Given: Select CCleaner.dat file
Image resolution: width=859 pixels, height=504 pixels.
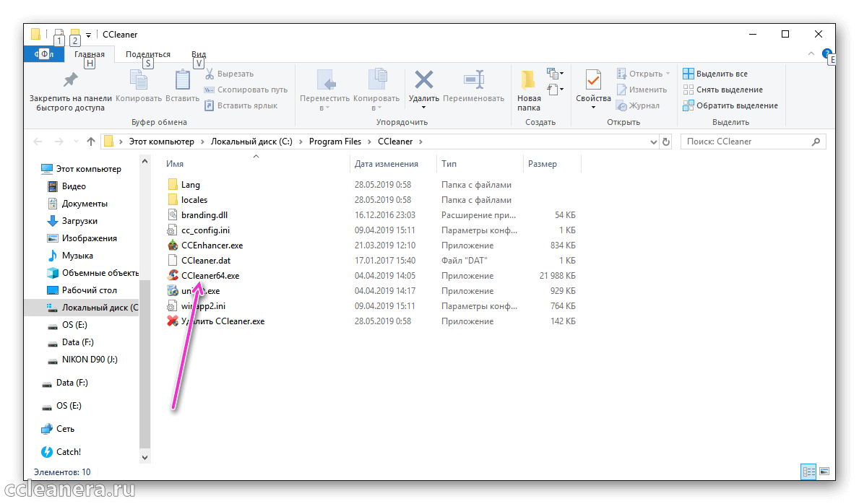Looking at the screenshot, I should click(206, 261).
